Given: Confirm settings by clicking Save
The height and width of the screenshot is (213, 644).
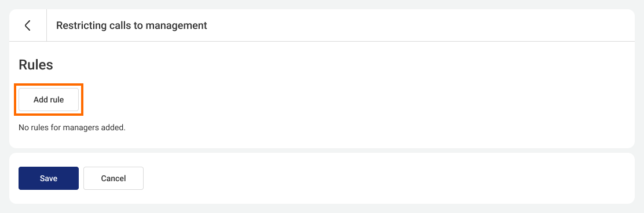Looking at the screenshot, I should [x=49, y=178].
